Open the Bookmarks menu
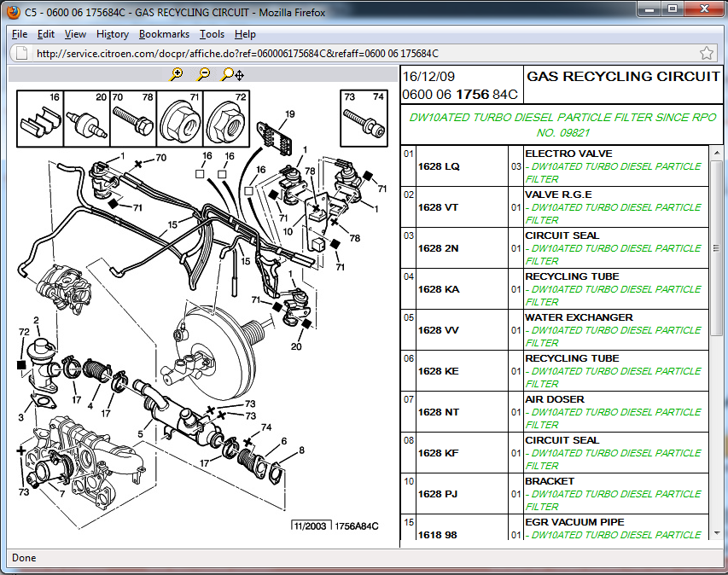This screenshot has width=728, height=575. tap(164, 34)
